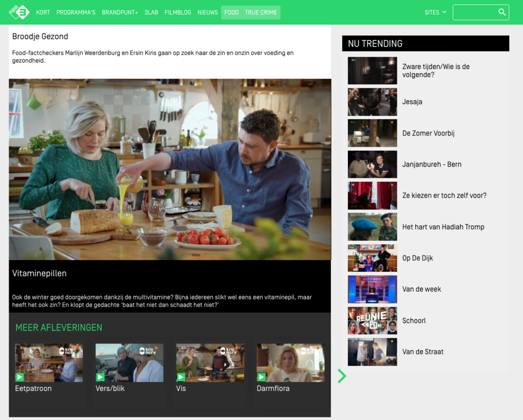
Task: Open the Food menu item
Action: click(x=231, y=12)
